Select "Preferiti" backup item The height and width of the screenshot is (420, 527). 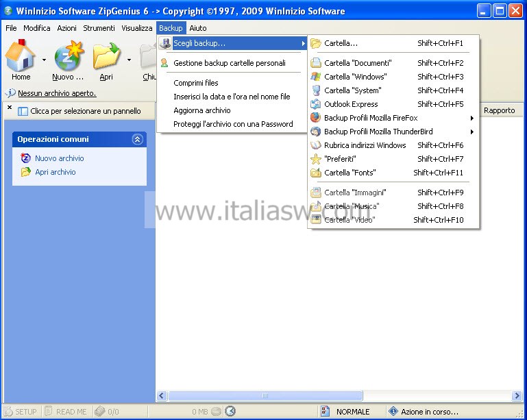pos(393,159)
